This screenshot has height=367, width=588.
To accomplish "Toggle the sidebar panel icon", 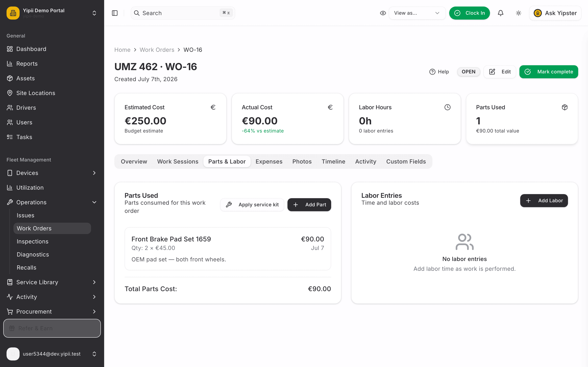I will [x=115, y=13].
